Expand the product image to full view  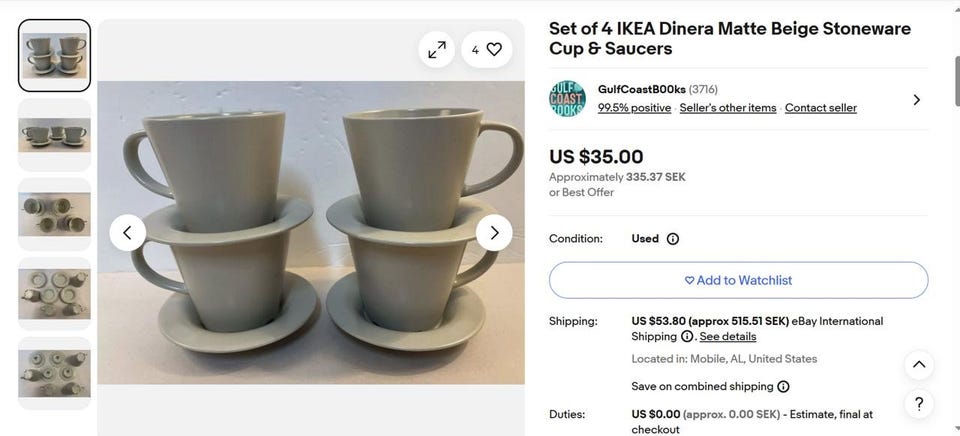tap(437, 49)
